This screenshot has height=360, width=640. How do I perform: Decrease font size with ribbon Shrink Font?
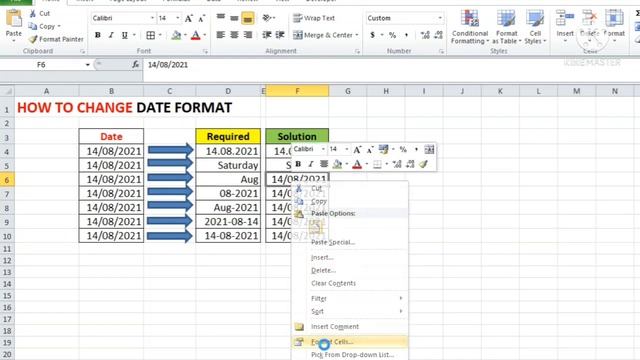click(x=202, y=18)
